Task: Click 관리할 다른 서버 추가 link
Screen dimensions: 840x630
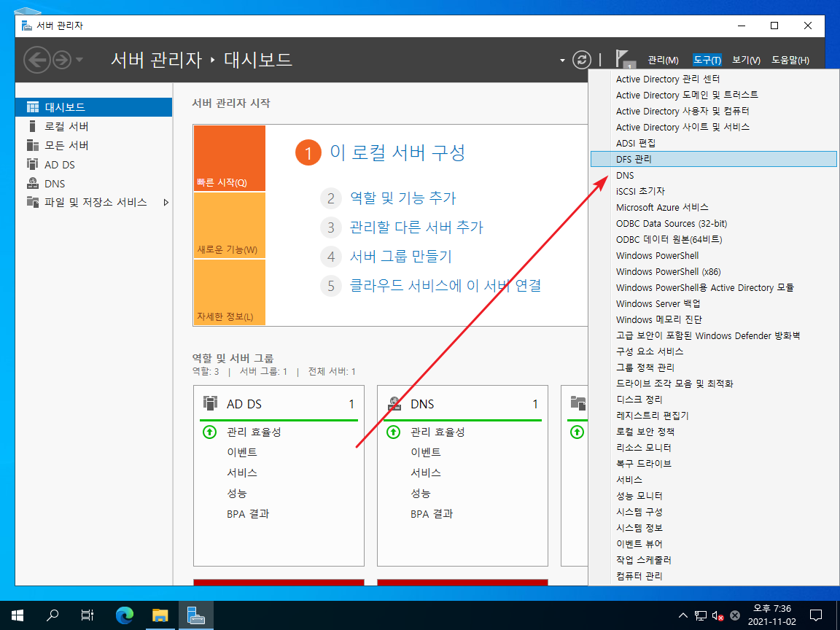Action: 416,227
